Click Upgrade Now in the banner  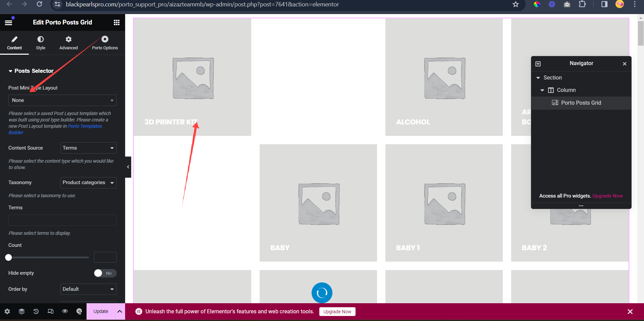point(337,312)
